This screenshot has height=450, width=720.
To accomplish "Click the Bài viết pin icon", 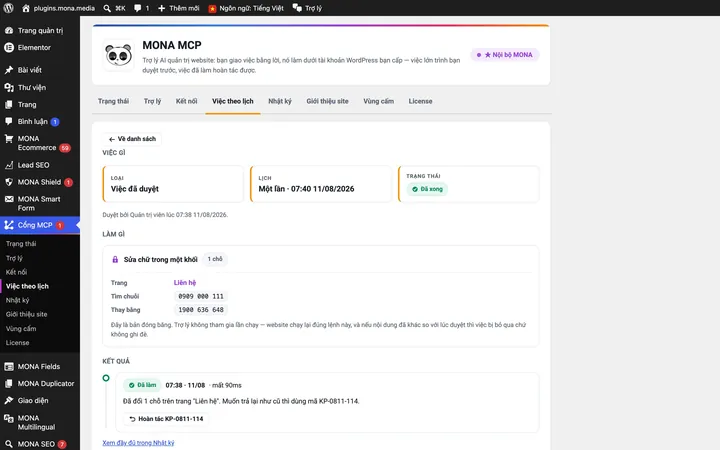I will coord(9,70).
